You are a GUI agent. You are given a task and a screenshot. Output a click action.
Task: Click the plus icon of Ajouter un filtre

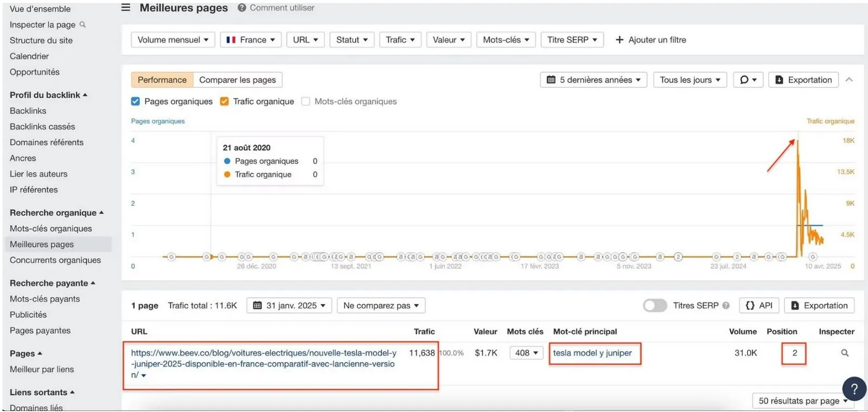click(x=620, y=40)
